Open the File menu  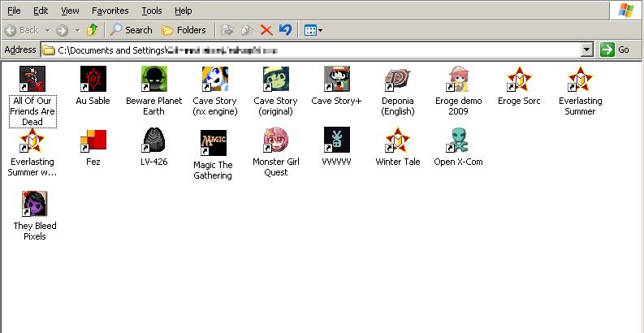point(14,11)
